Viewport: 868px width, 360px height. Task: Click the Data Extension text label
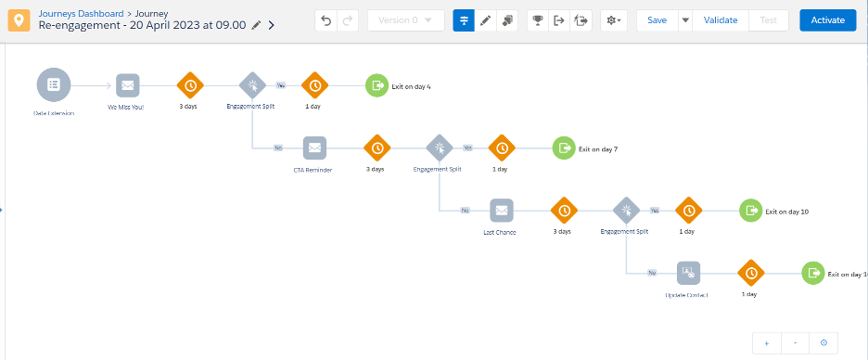point(54,113)
